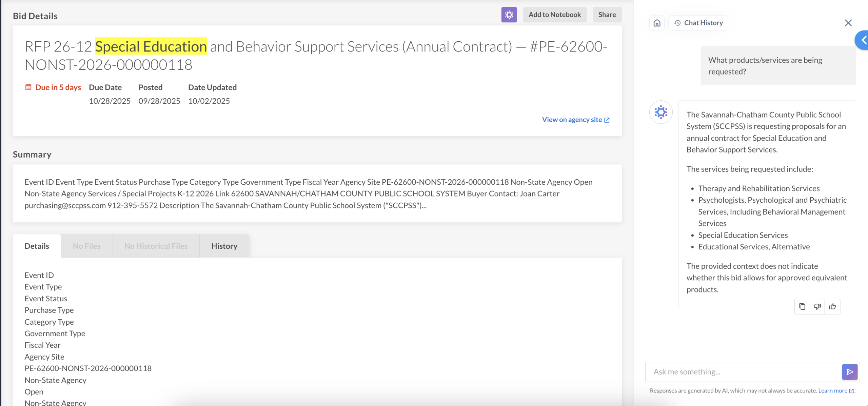
Task: Click the purple AI assistant icon button
Action: pos(509,15)
